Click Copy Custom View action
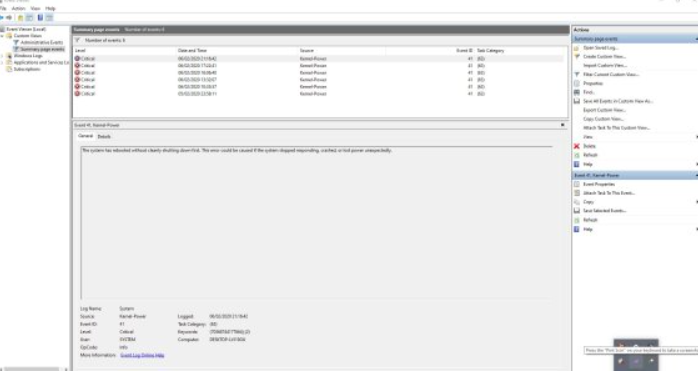This screenshot has width=698, height=375. click(x=603, y=119)
